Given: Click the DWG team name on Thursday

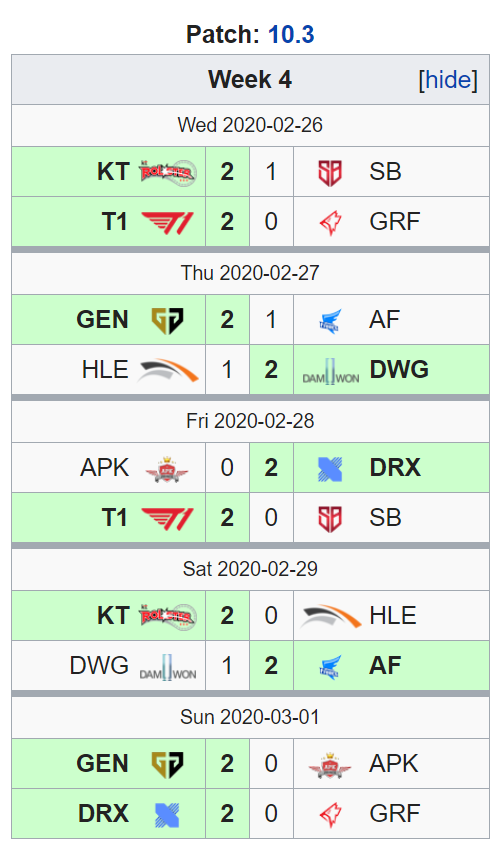Looking at the screenshot, I should point(399,370).
